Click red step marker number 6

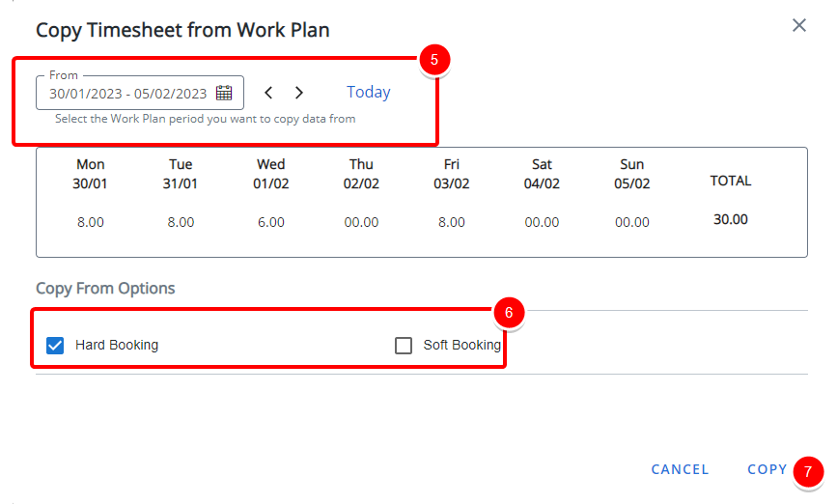pyautogui.click(x=509, y=312)
